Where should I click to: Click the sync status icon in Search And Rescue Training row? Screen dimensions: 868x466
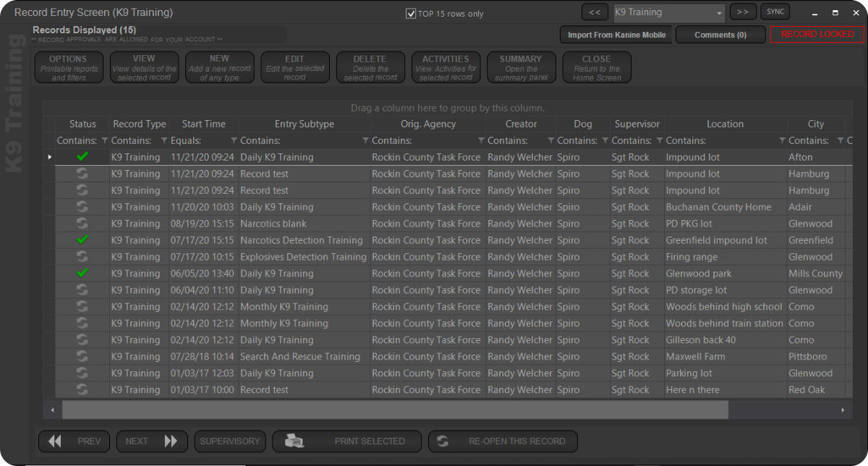click(x=82, y=357)
